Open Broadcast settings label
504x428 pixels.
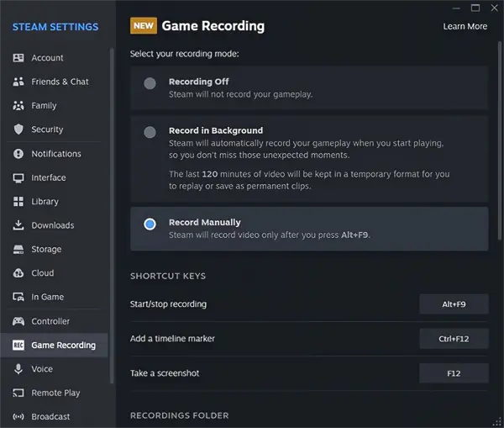[x=50, y=417]
